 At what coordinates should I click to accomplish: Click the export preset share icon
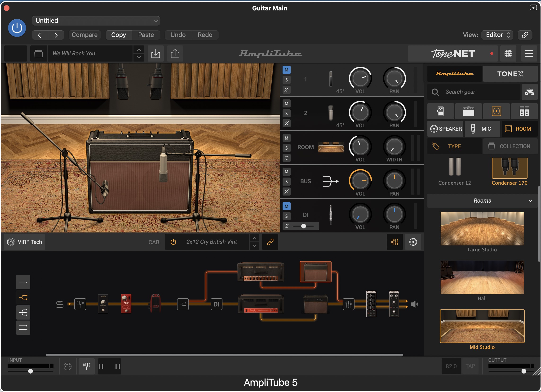175,53
